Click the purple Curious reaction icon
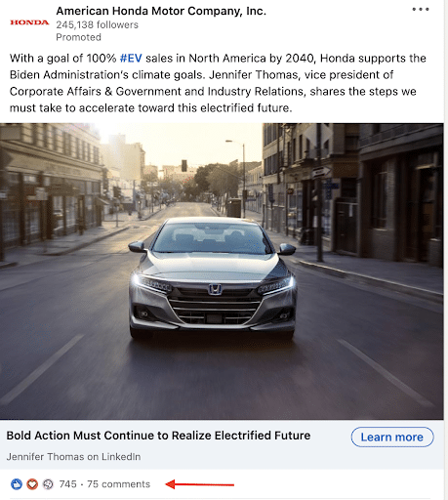448x500 pixels. tap(48, 484)
